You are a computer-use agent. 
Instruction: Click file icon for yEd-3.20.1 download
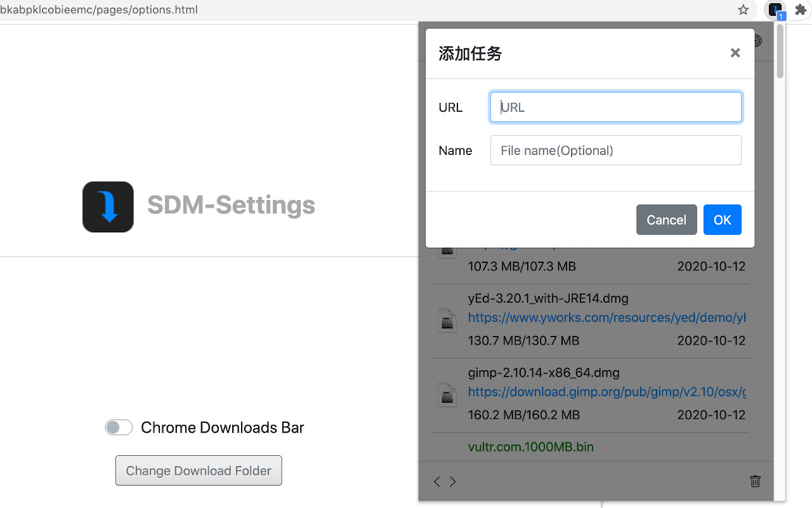tap(447, 320)
